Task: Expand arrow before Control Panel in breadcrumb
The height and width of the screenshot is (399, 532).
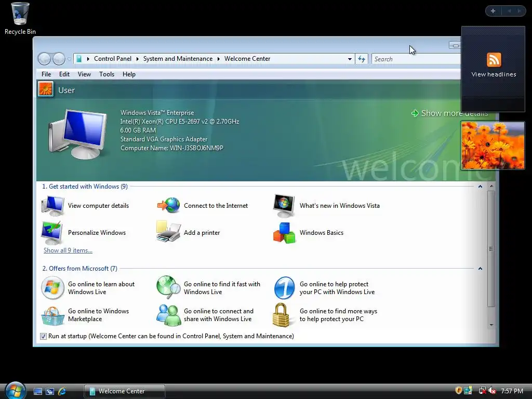Action: (x=88, y=59)
